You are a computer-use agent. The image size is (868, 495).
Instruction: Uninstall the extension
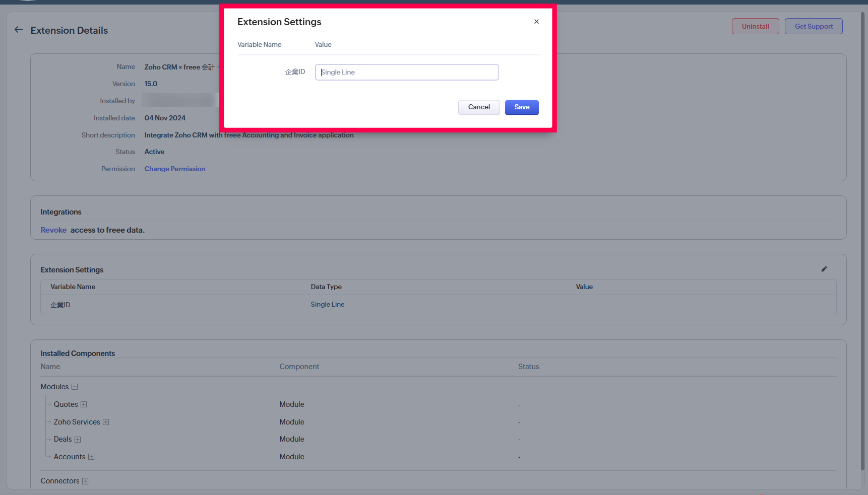pos(755,26)
